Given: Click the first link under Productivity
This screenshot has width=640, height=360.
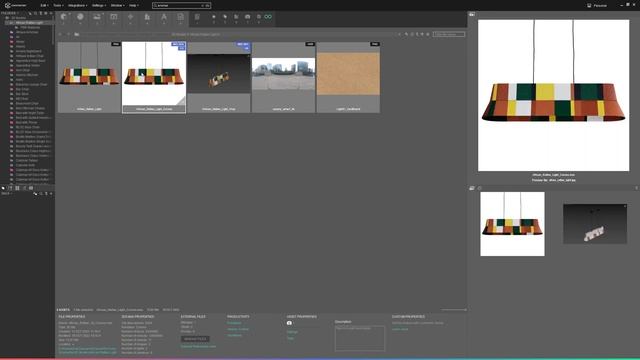Looking at the screenshot, I should [x=234, y=323].
